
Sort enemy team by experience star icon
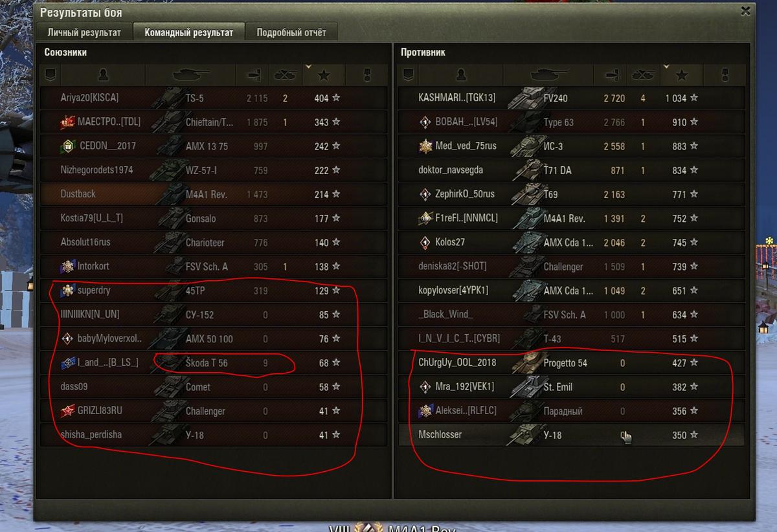pos(682,76)
